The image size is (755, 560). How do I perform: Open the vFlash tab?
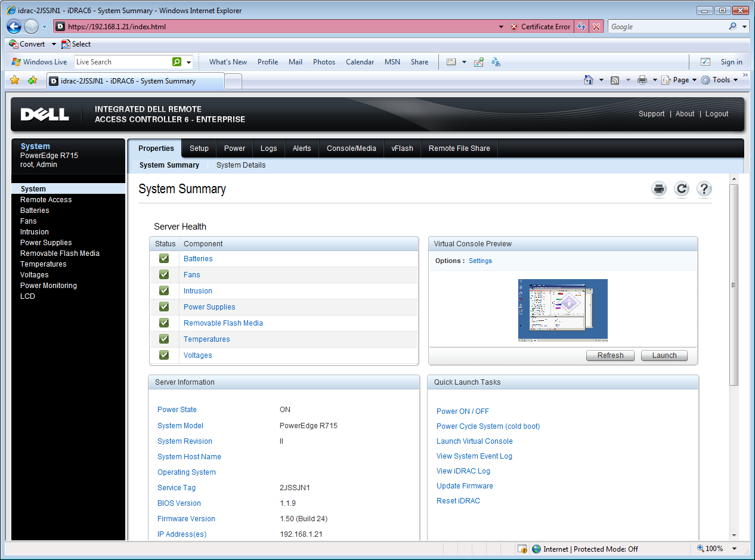coord(403,148)
